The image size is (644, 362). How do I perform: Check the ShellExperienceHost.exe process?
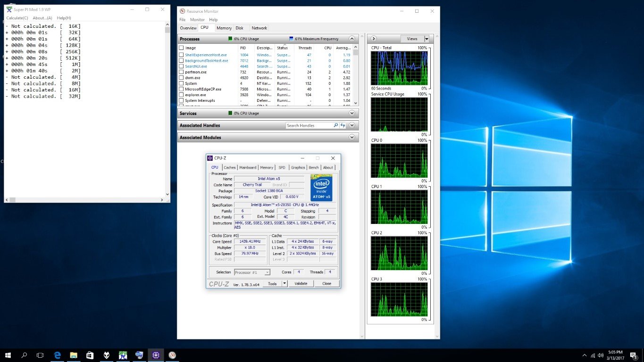[x=181, y=55]
